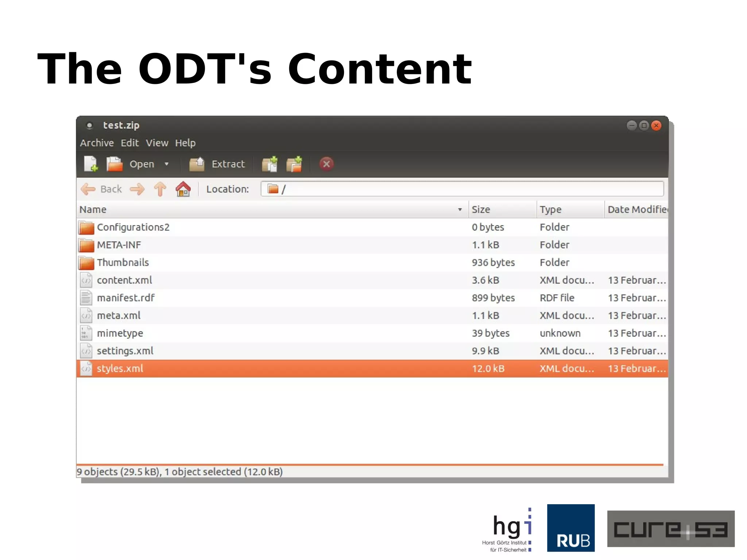The width and height of the screenshot is (747, 560).
Task: Click the up one level arrow
Action: click(x=160, y=189)
